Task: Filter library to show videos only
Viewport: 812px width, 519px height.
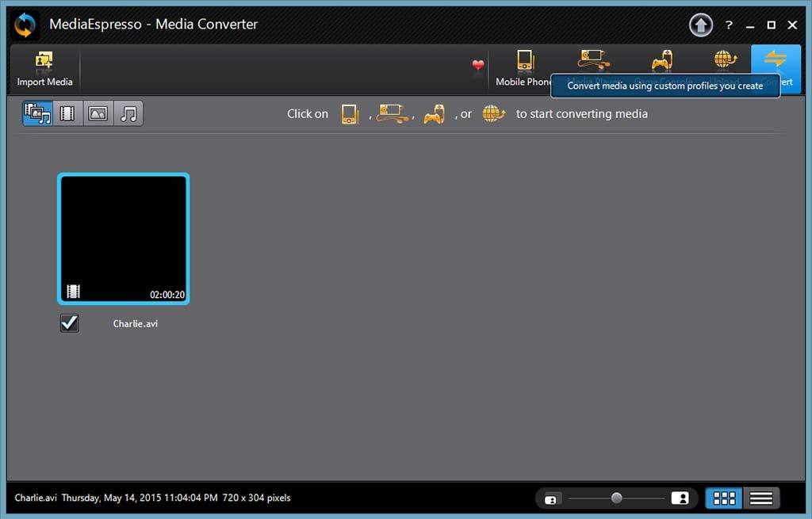Action: coord(68,113)
